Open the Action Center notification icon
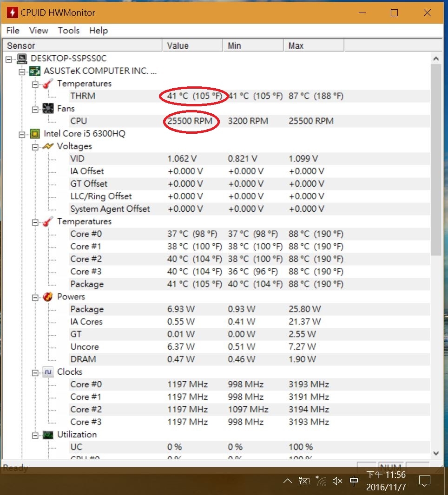This screenshot has width=448, height=495. [425, 481]
